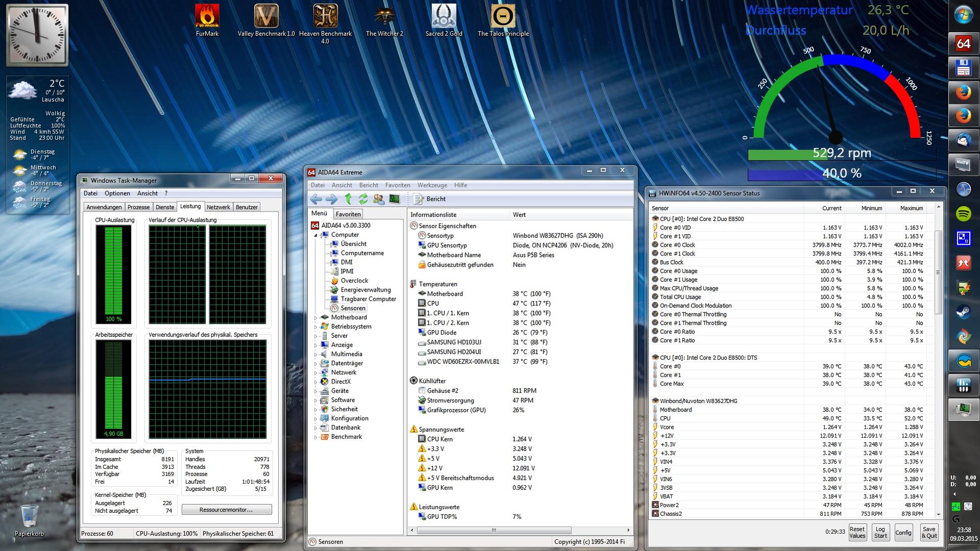Screen dimensions: 980x551
Task: Show hidden tray icons with the small arrow
Action: click(x=954, y=494)
